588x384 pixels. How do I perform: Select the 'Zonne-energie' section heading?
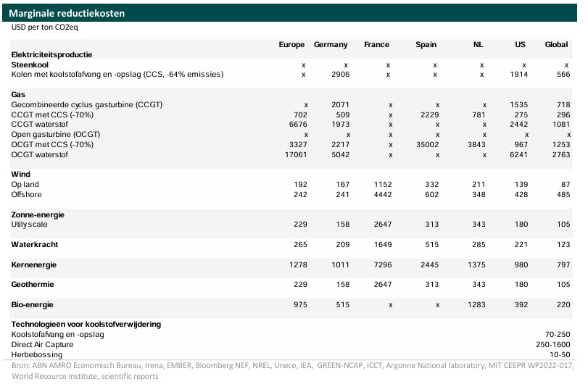pyautogui.click(x=38, y=214)
